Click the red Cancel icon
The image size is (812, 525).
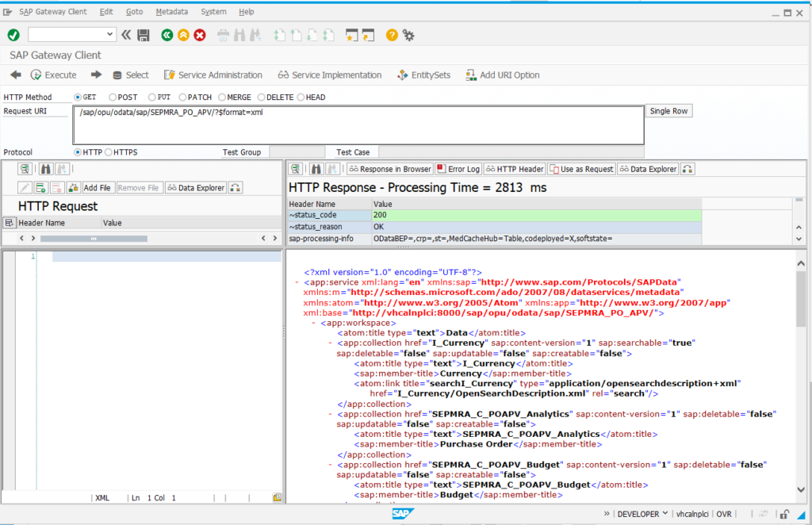199,35
